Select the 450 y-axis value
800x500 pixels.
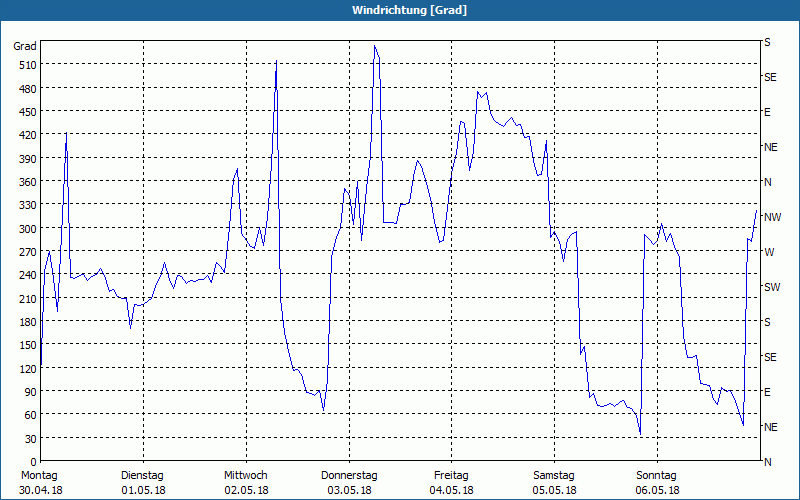click(28, 112)
